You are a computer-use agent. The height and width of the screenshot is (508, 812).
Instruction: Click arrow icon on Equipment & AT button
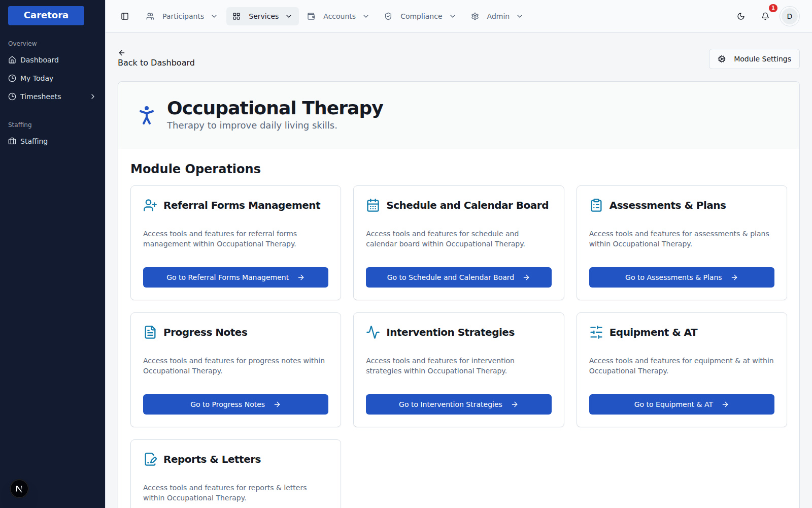(725, 404)
